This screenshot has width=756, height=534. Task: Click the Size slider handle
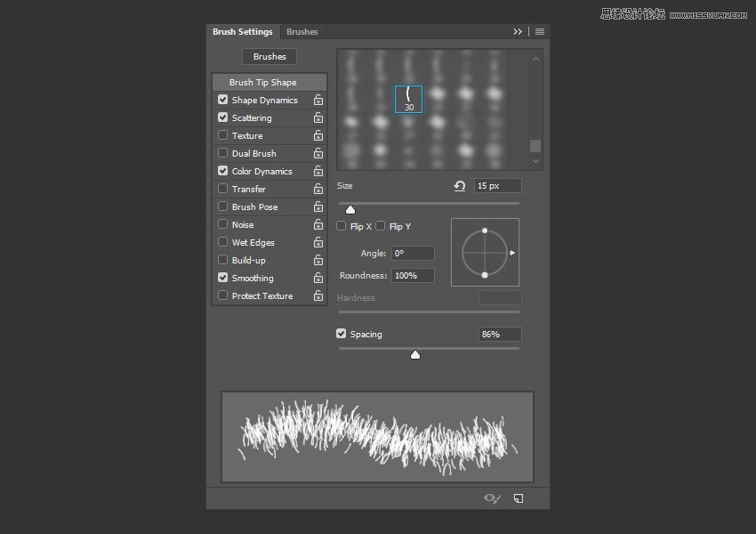point(350,209)
